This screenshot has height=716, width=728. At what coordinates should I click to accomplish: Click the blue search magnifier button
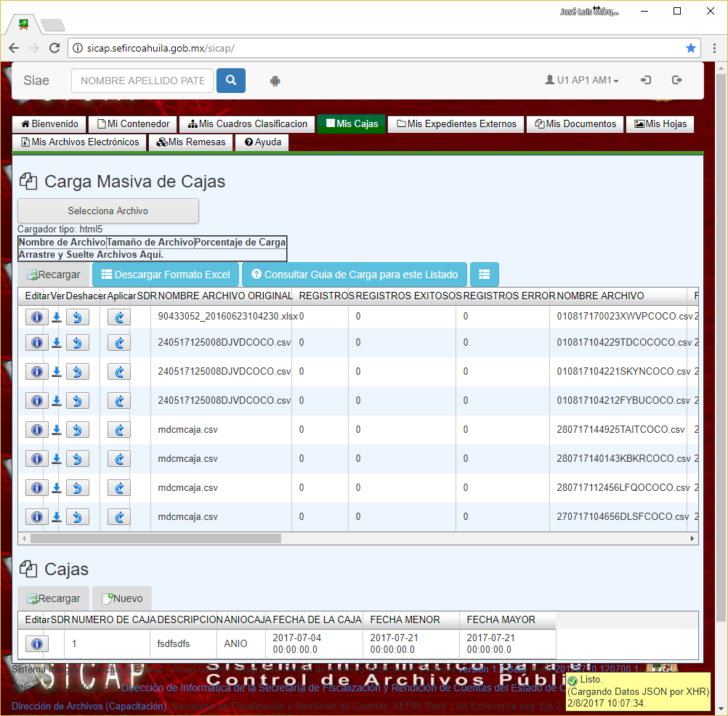[x=231, y=81]
